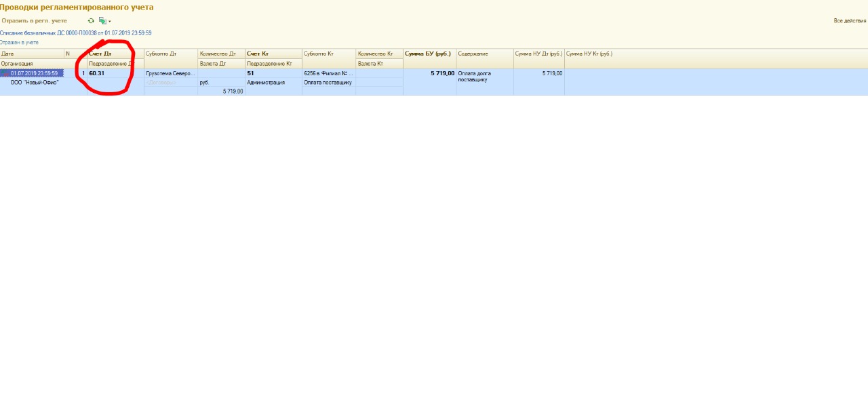
Task: Open the register settings icon dropdown
Action: (104, 21)
